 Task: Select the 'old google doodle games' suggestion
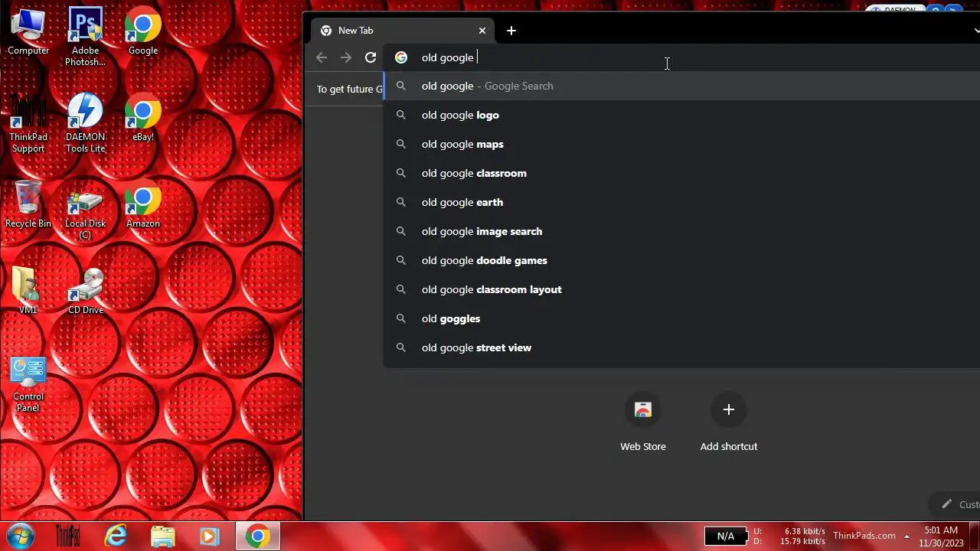[x=681, y=260]
